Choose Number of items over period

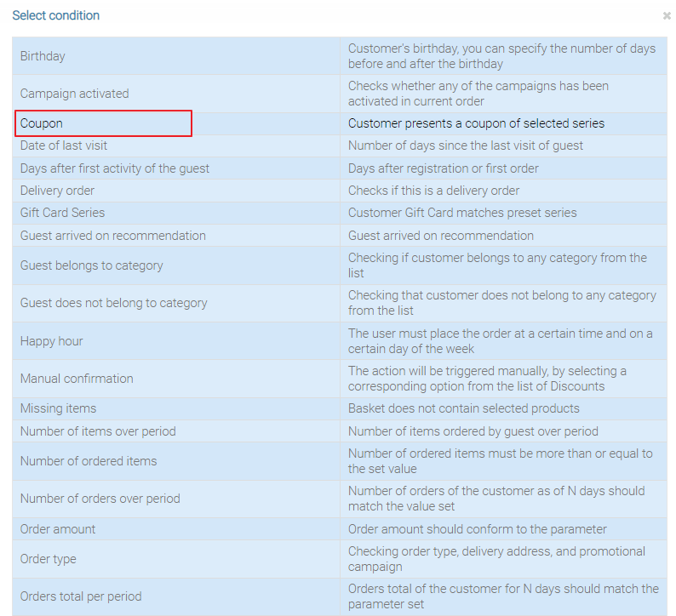click(x=98, y=431)
